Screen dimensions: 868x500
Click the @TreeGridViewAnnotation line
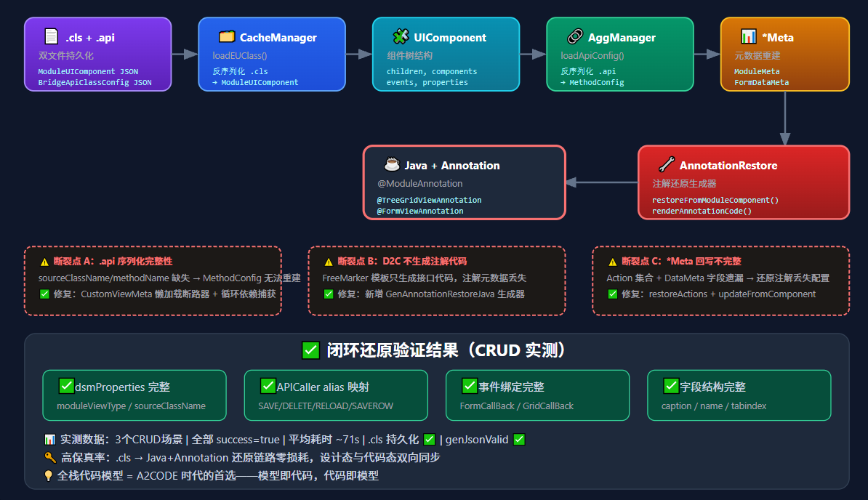tap(430, 201)
